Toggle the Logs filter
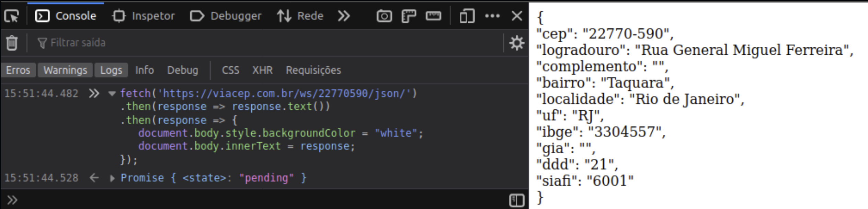 pyautogui.click(x=111, y=70)
